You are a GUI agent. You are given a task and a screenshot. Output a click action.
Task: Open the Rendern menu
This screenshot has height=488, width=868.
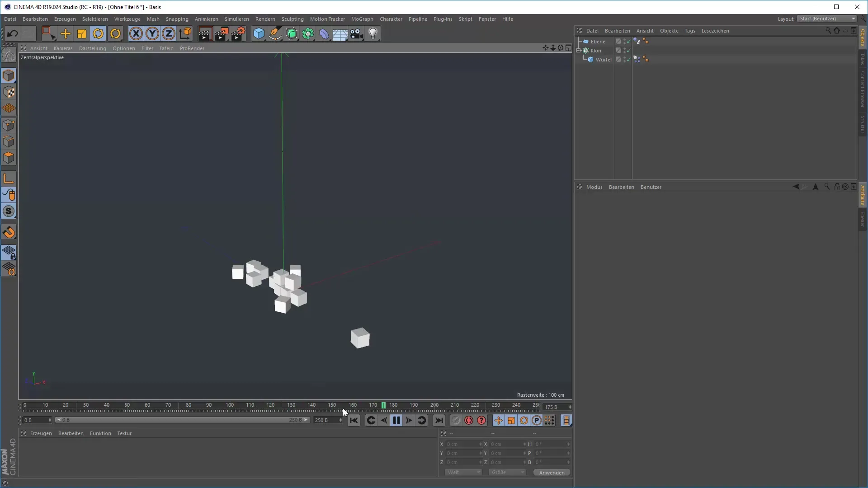[265, 19]
